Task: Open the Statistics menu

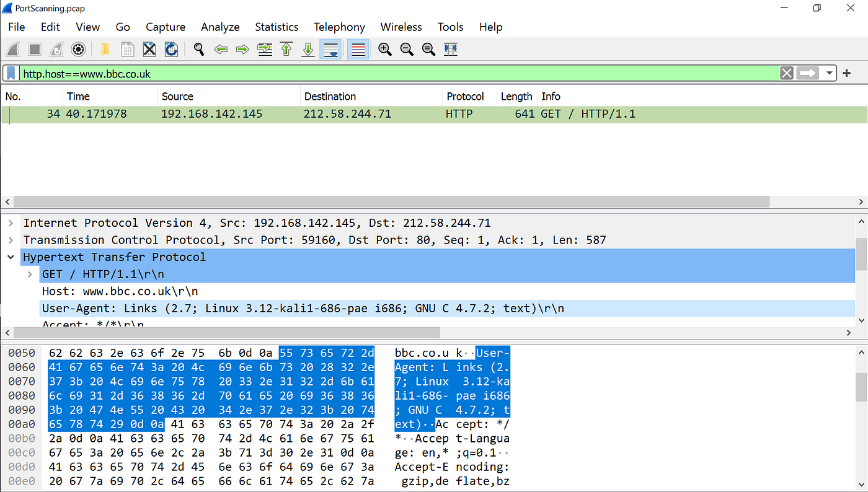Action: point(277,27)
